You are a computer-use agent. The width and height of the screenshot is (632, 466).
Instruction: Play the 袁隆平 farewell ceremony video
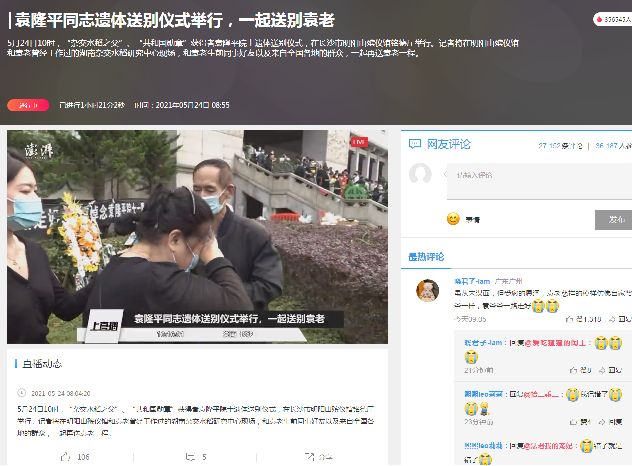tap(198, 237)
